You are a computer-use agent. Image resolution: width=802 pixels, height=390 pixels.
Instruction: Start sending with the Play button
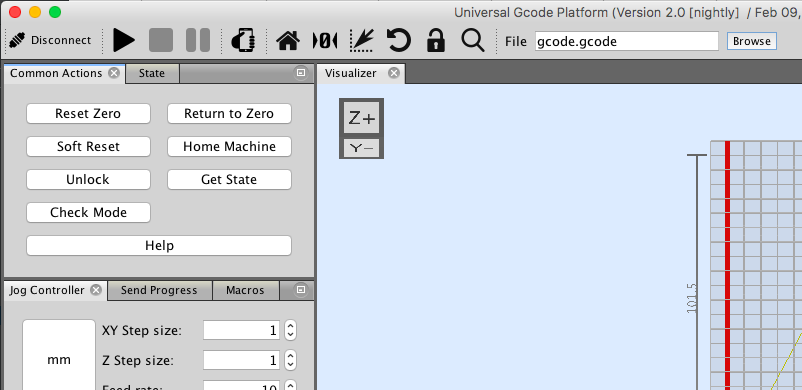click(124, 40)
